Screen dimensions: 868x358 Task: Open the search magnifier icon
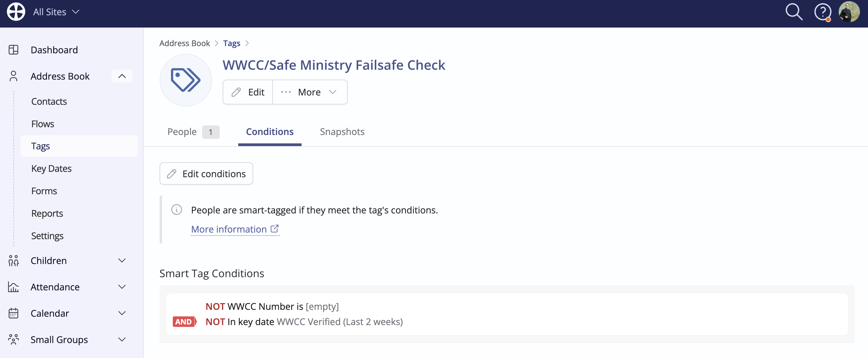point(794,12)
